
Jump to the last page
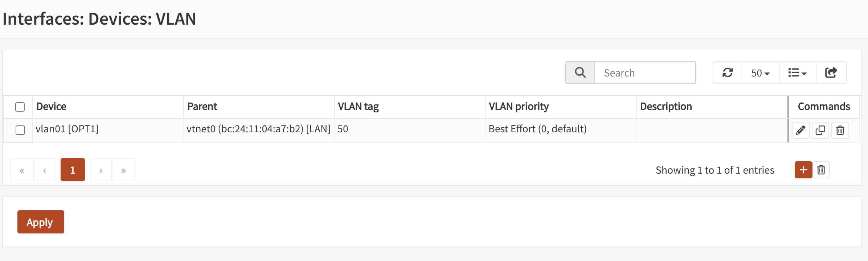123,170
